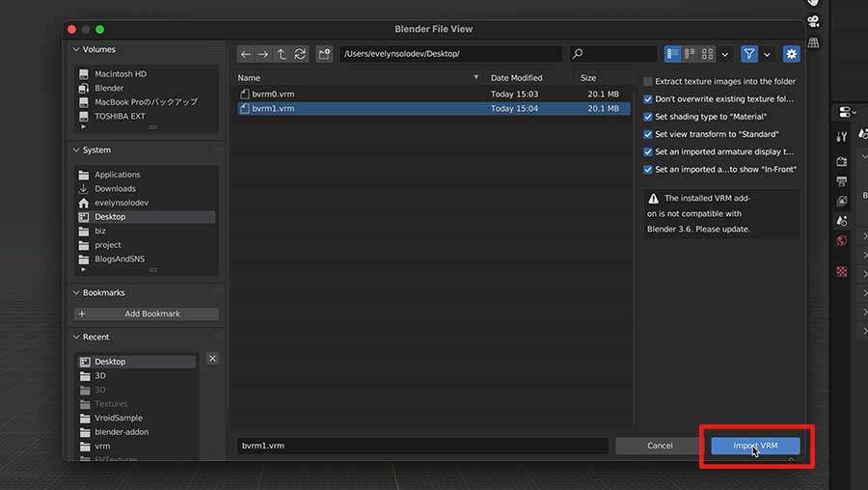Click the directory path field
This screenshot has width=868, height=490.
[451, 54]
